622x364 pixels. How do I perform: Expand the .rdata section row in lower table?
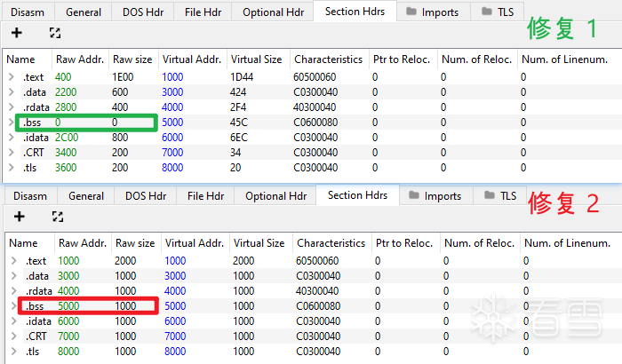coord(12,290)
